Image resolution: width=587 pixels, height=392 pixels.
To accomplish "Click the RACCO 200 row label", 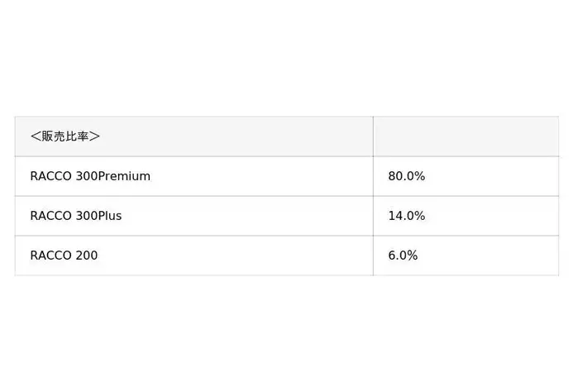I will (x=64, y=256).
